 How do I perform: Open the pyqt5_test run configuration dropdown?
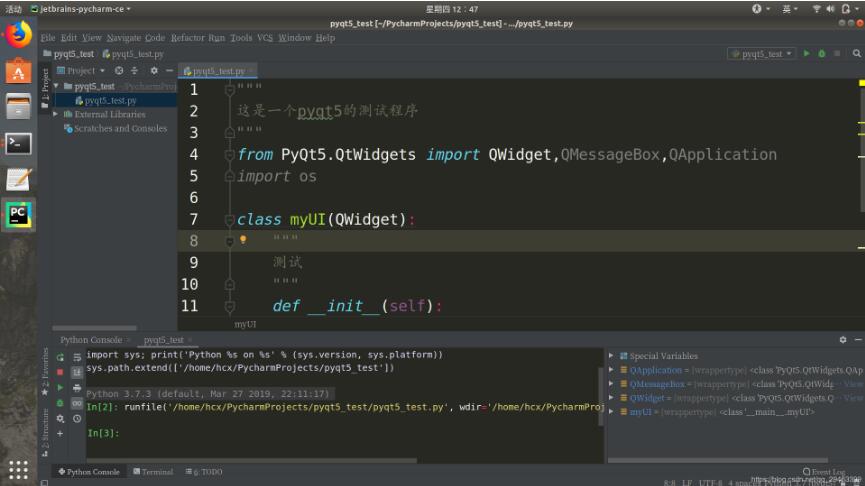(762, 53)
